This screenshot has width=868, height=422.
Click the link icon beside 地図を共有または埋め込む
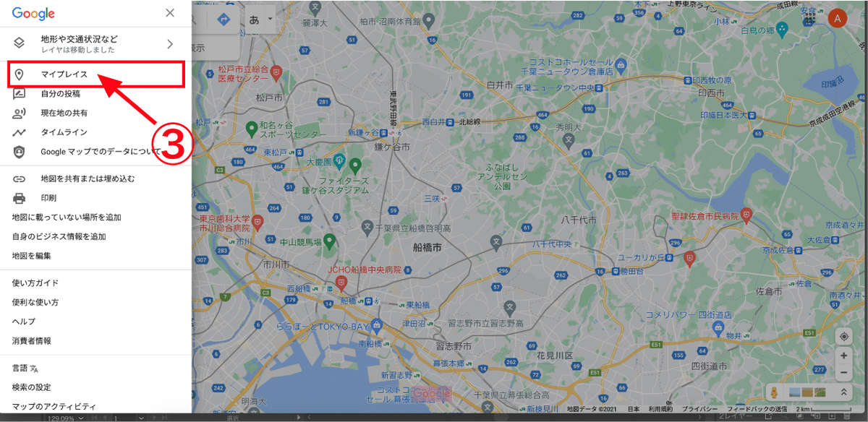(19, 178)
